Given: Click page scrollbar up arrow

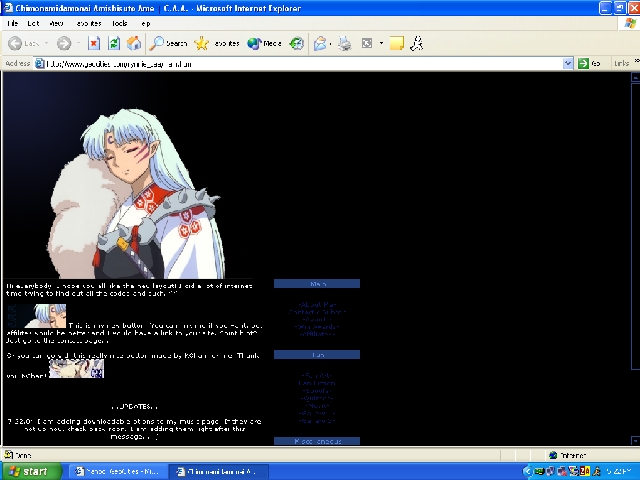Looking at the screenshot, I should 635,77.
